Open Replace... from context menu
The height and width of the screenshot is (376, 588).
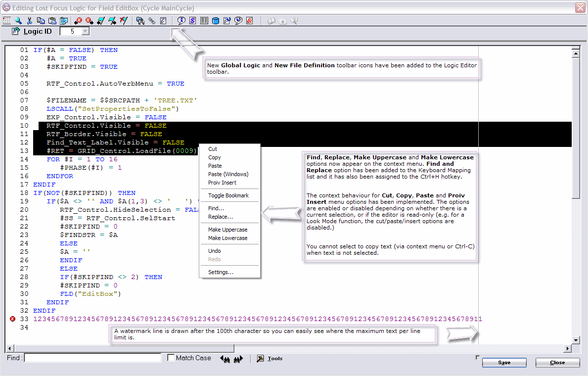[221, 217]
